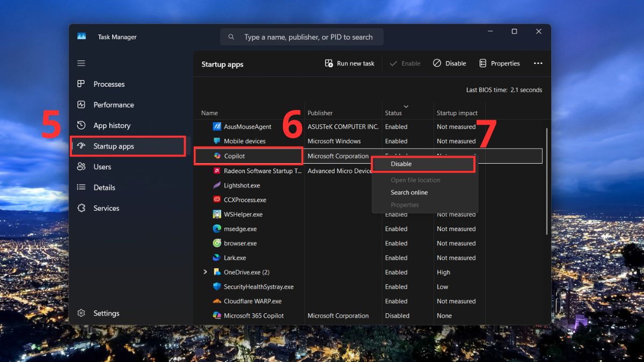This screenshot has width=644, height=362.
Task: Click the startup apps list scrollbar
Action: (547, 181)
